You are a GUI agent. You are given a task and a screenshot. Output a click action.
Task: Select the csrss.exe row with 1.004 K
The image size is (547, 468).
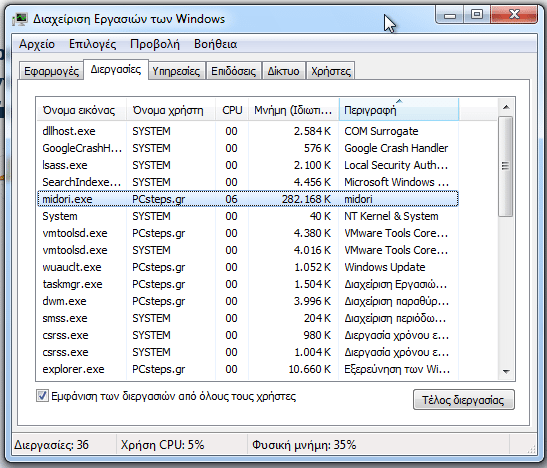248,352
